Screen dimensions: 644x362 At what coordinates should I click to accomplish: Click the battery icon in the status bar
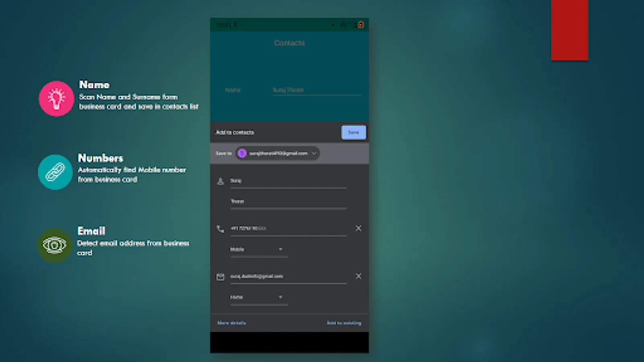361,24
